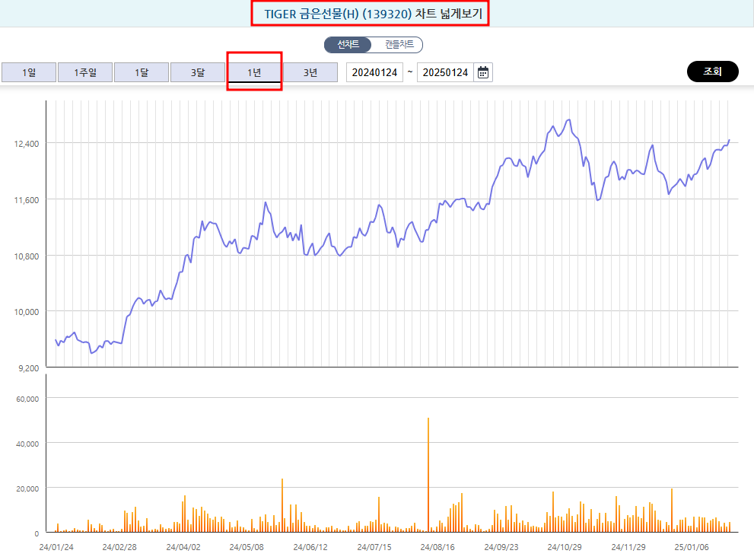Select the 1달 period tab
Screen dimensions: 754x560
142,72
